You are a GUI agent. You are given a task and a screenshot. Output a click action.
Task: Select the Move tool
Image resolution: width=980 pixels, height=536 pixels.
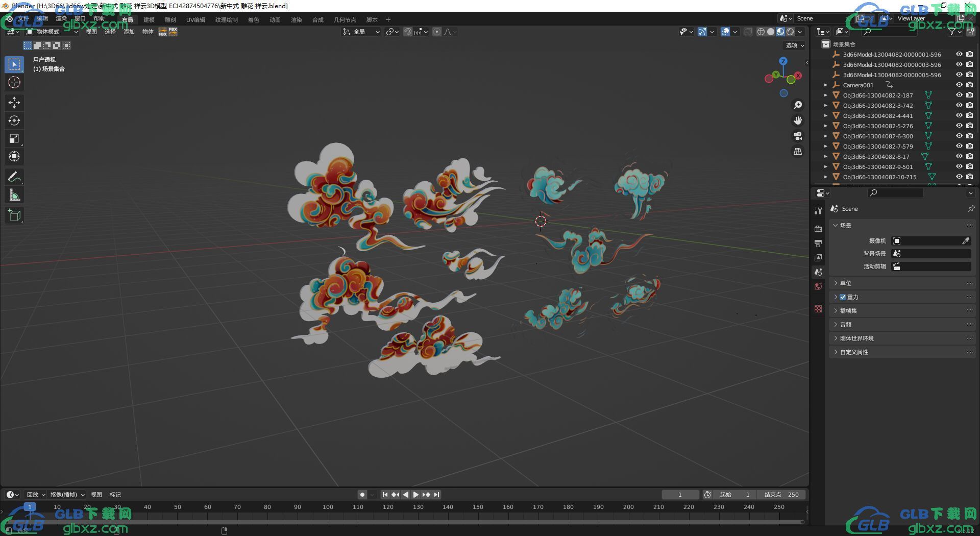point(14,103)
